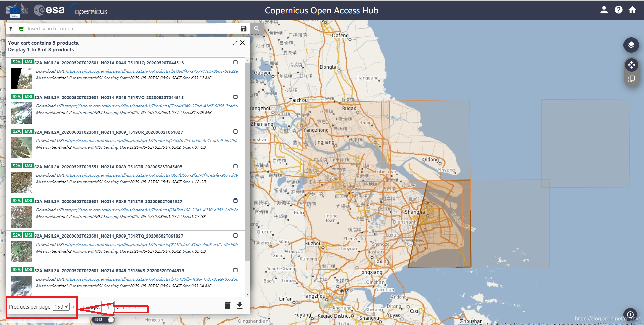
Task: Select checkbox for T51SWR product
Action: (x=235, y=270)
